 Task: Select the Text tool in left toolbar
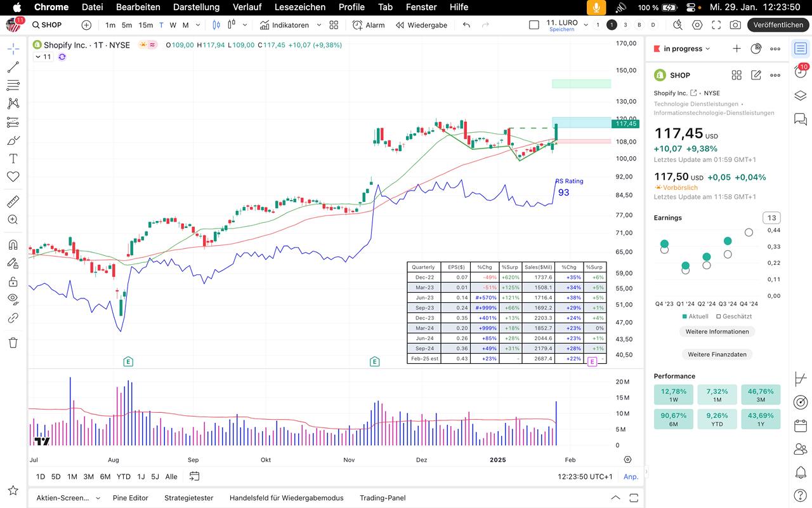[x=13, y=158]
